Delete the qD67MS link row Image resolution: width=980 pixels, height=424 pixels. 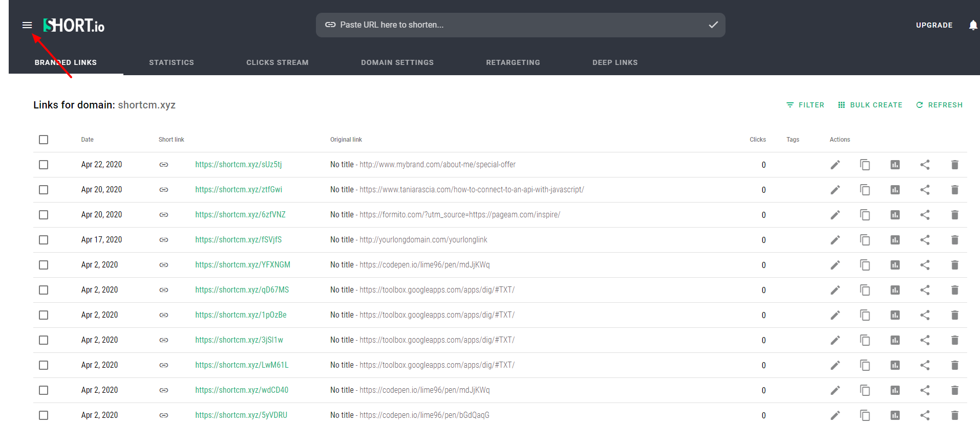tap(954, 290)
